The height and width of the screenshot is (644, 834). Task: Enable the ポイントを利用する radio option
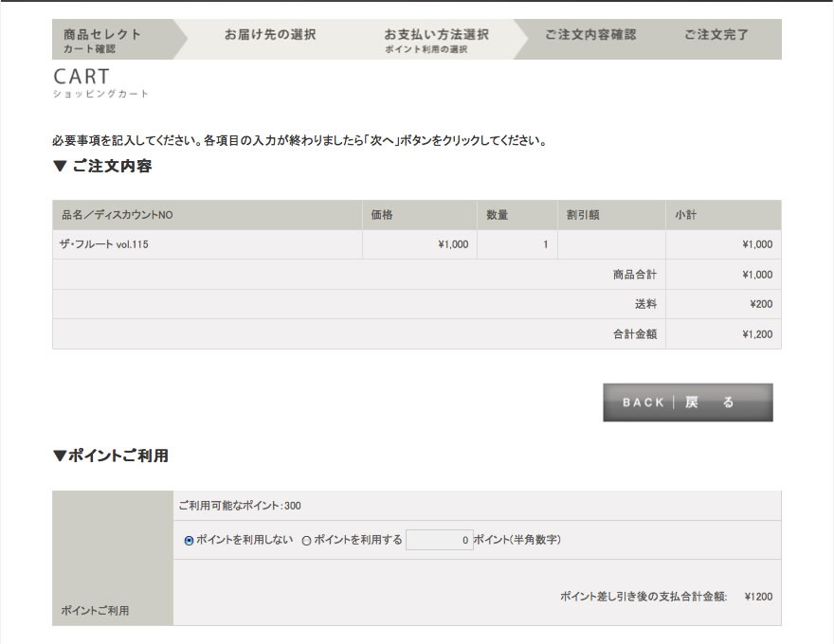[x=306, y=541]
